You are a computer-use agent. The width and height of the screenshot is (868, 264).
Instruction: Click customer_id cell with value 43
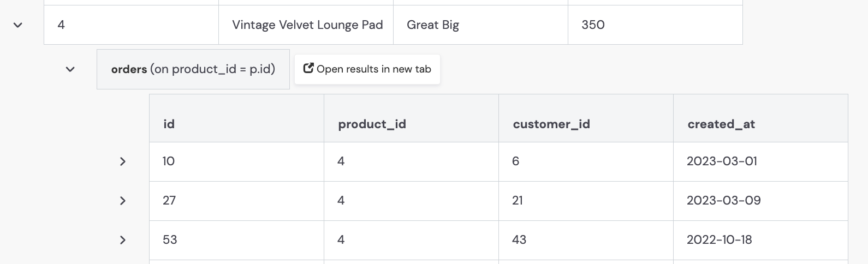[x=586, y=240]
